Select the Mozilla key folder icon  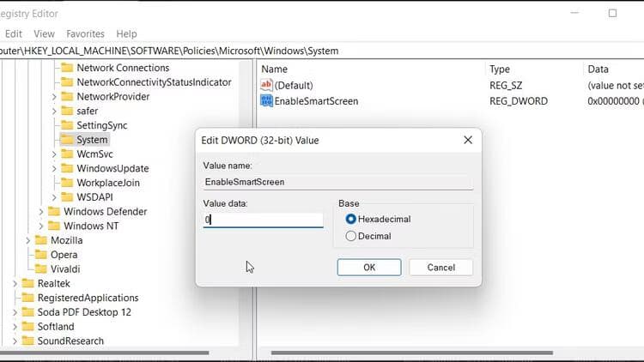pyautogui.click(x=40, y=240)
